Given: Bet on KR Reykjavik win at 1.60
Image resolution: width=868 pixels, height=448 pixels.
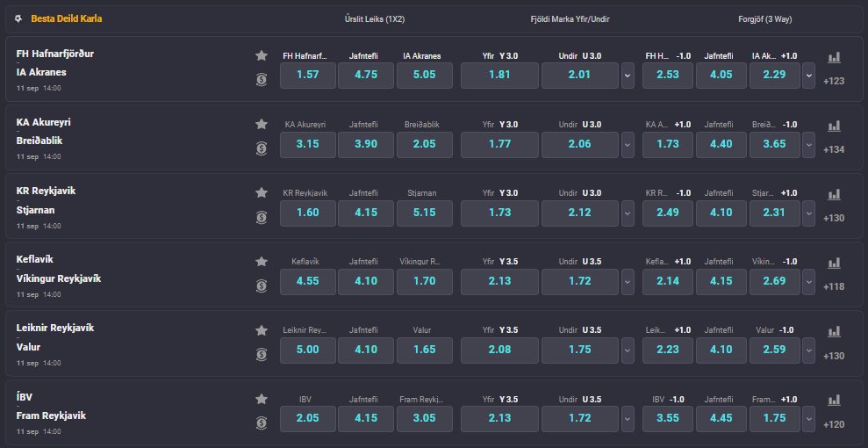Looking at the screenshot, I should [308, 213].
